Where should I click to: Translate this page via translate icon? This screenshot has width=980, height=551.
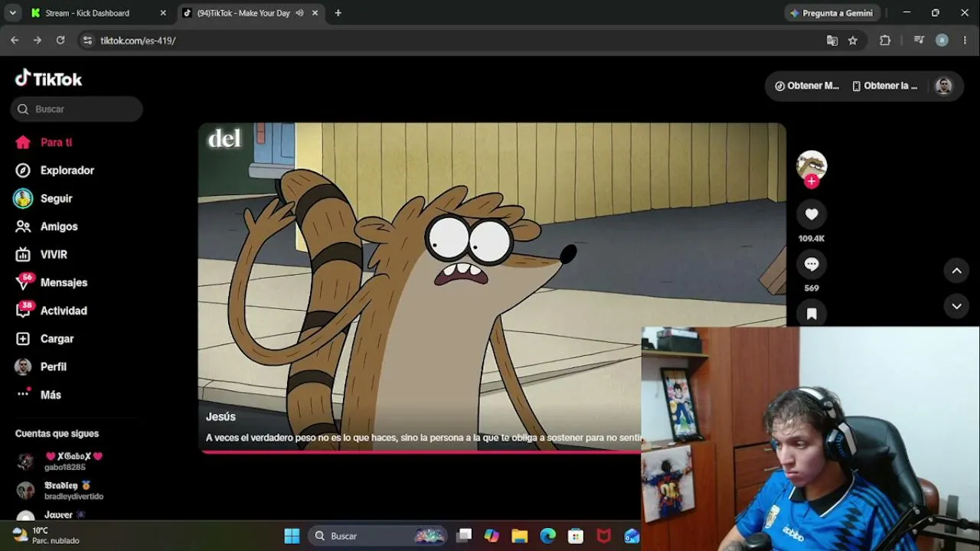[x=832, y=41]
